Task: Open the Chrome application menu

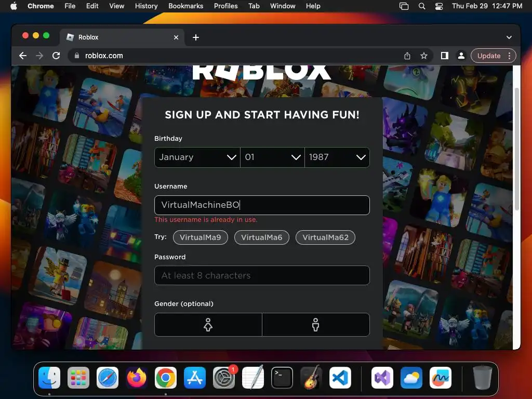Action: [41, 6]
